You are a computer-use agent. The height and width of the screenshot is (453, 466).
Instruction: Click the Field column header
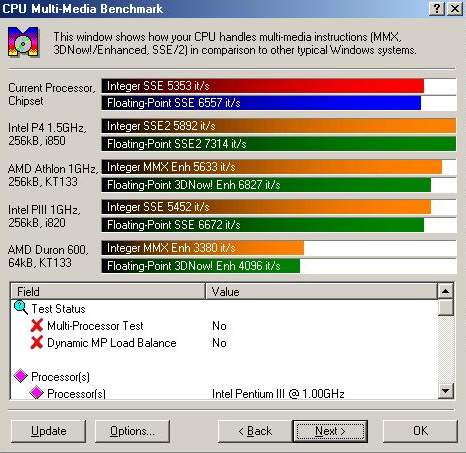pyautogui.click(x=108, y=291)
